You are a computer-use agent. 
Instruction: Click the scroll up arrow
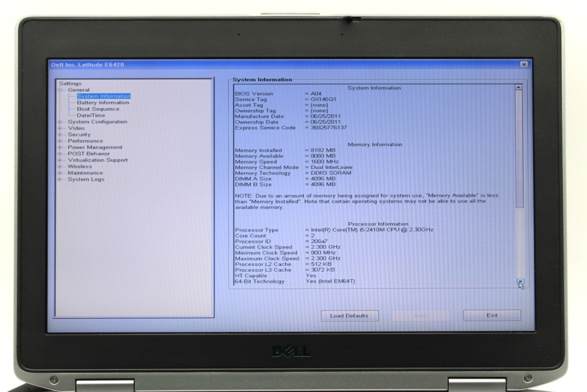click(x=518, y=87)
